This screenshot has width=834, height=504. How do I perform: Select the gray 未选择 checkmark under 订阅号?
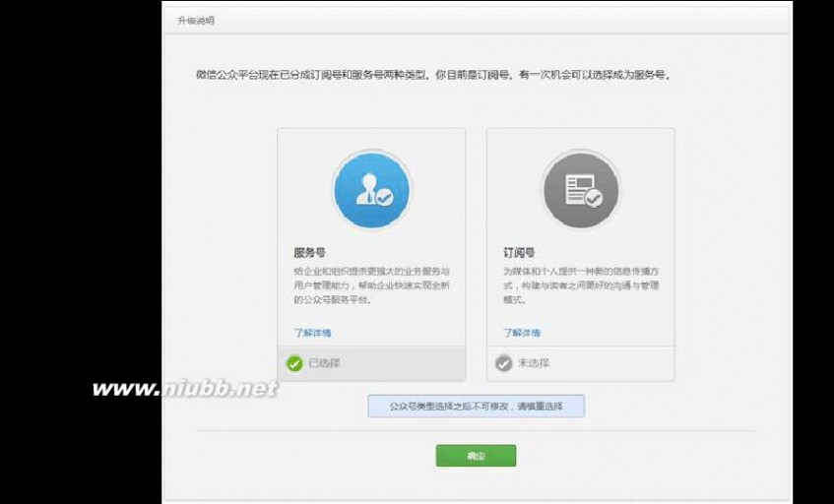[504, 363]
